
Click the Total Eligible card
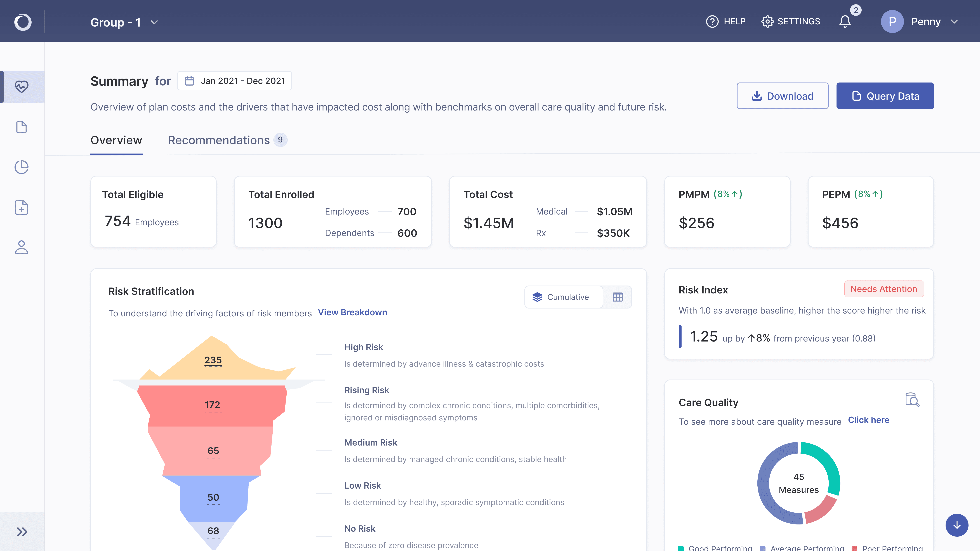(x=153, y=212)
